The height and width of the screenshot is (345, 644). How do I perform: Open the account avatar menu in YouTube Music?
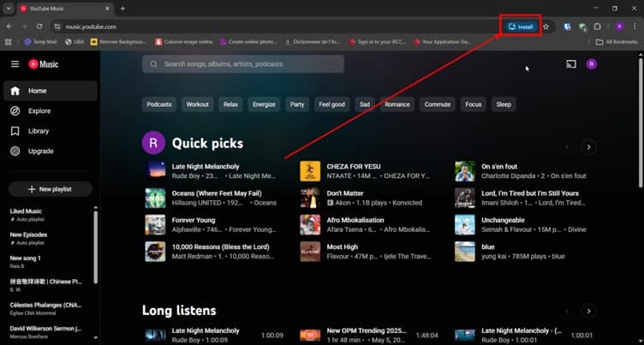591,64
